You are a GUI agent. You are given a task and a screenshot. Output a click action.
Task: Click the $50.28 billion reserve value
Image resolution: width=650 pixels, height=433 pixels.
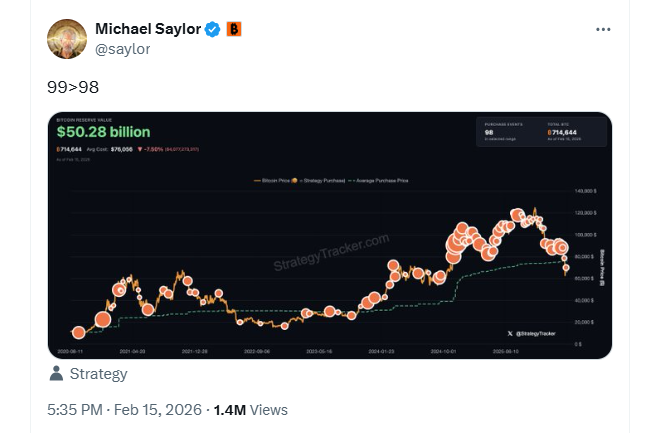(x=103, y=132)
